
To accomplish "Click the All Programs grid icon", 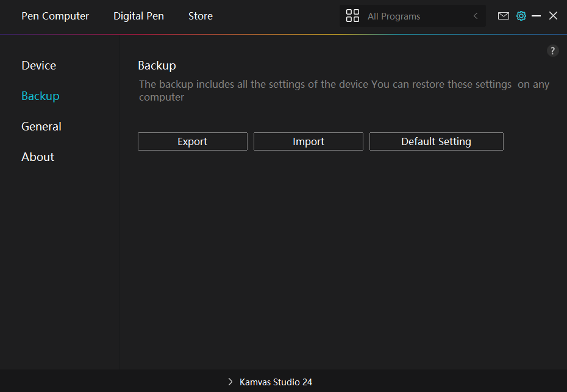I will 352,16.
